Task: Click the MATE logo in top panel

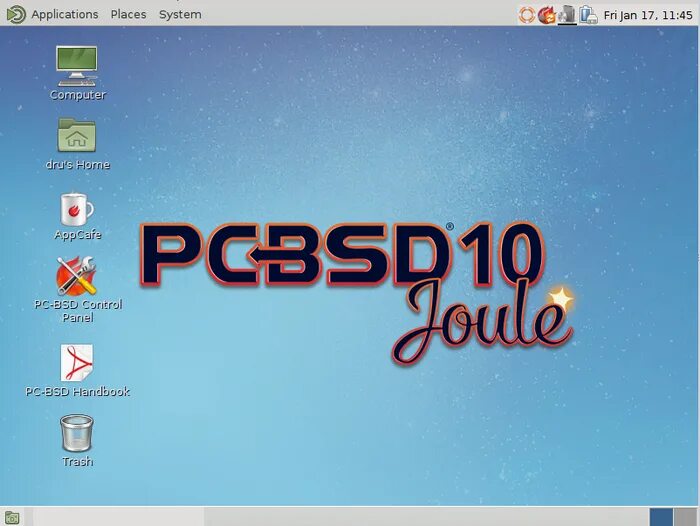Action: tap(16, 14)
